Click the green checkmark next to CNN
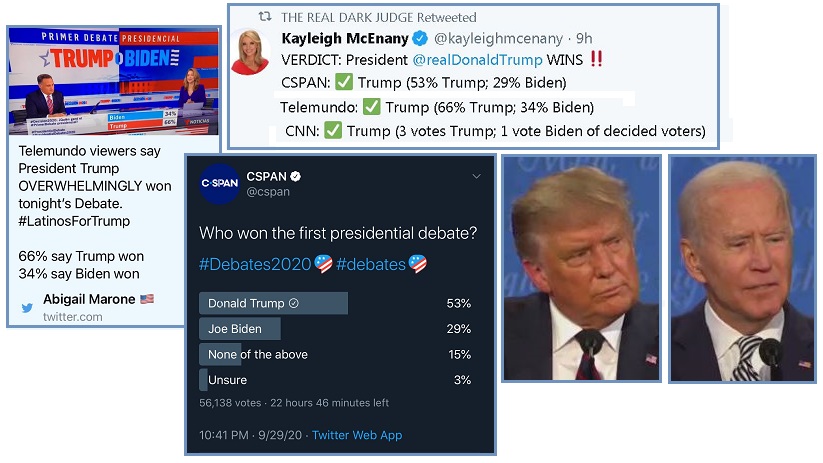The image size is (823, 463). point(333,130)
